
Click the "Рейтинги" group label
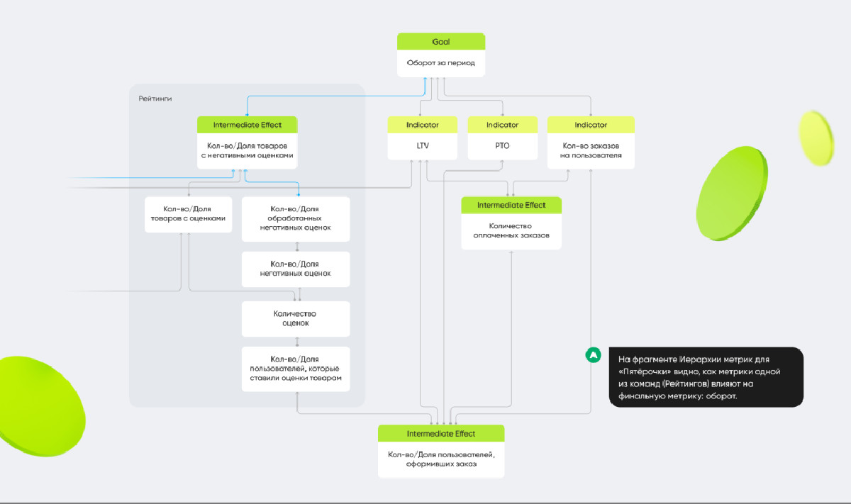(x=155, y=99)
